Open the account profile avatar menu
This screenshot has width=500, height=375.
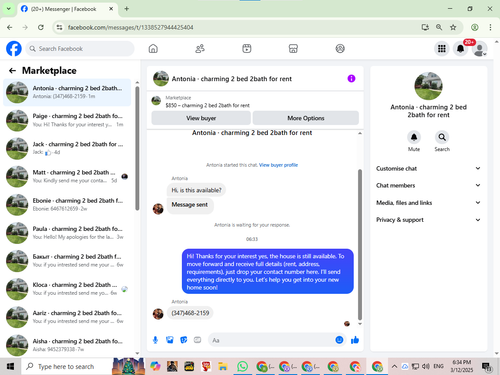click(x=479, y=49)
